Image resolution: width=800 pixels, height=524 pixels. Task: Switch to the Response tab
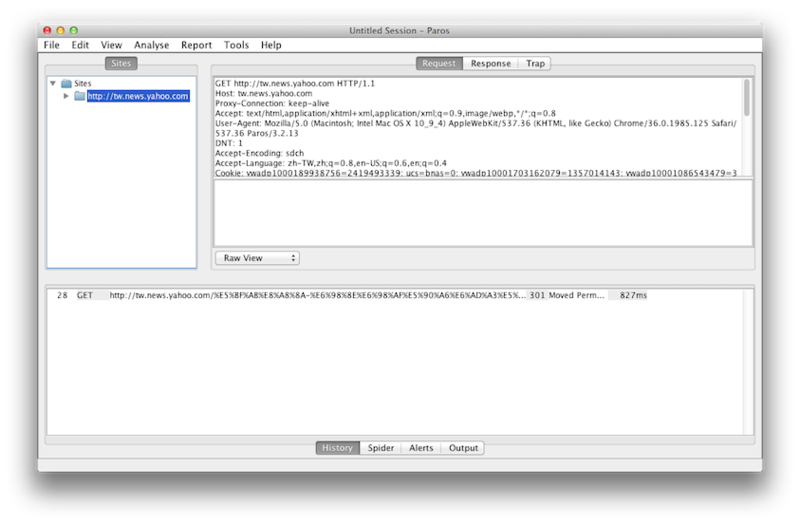[491, 63]
